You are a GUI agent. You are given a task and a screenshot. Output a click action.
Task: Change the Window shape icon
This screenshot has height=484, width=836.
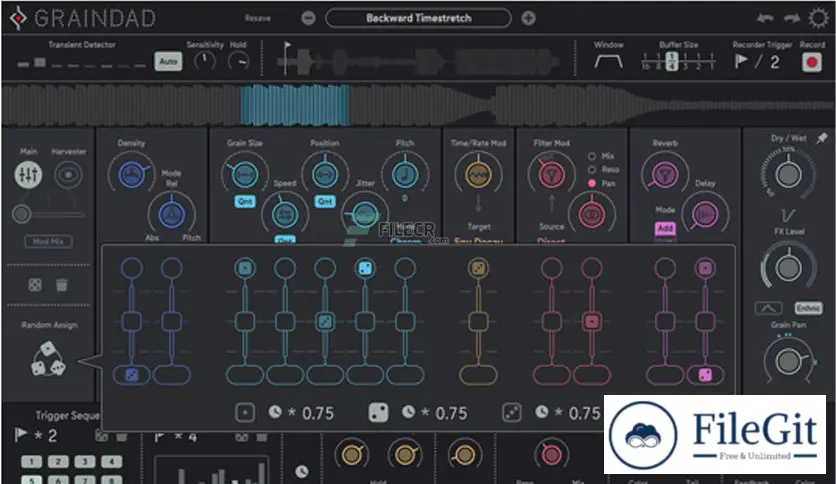(x=608, y=62)
